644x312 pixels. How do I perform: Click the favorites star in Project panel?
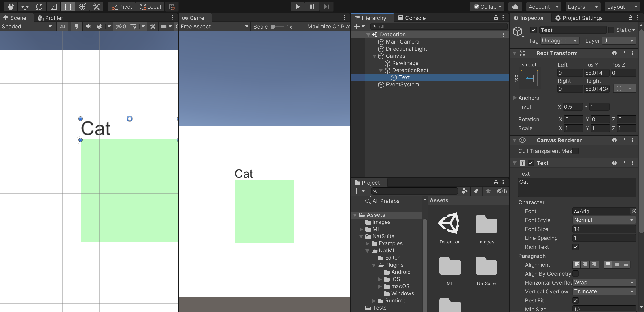coord(488,191)
